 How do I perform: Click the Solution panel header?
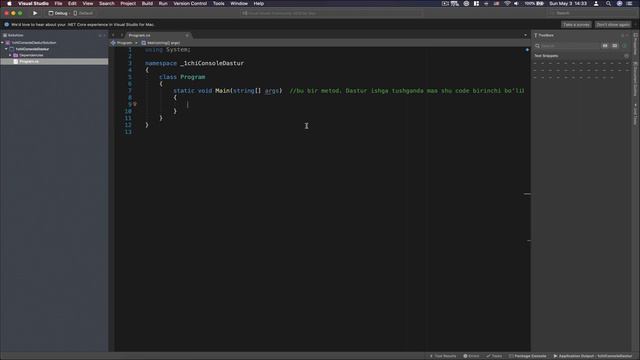pos(16,36)
